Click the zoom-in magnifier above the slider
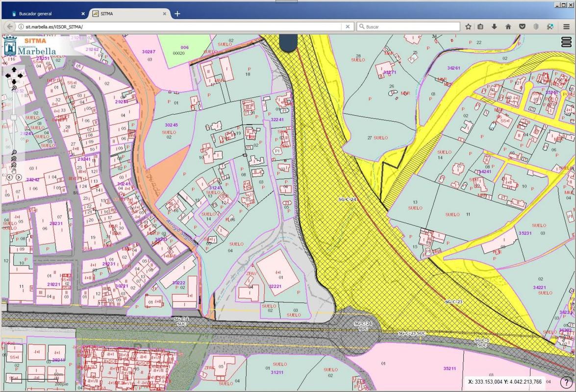This screenshot has width=576, height=392. click(x=14, y=89)
